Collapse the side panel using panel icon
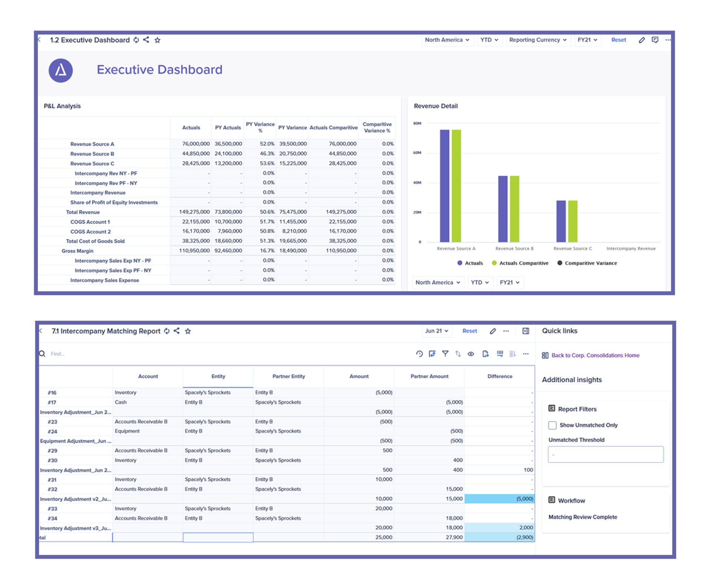Viewport: 711px width, 588px height. point(525,331)
